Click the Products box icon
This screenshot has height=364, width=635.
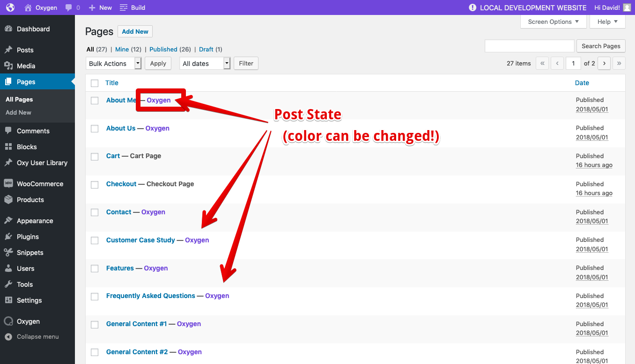click(x=8, y=200)
